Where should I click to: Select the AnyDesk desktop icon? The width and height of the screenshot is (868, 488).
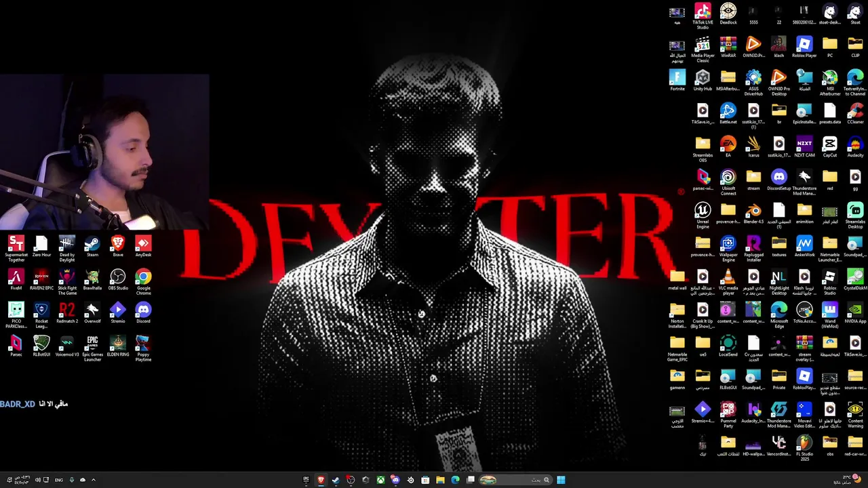coord(143,247)
